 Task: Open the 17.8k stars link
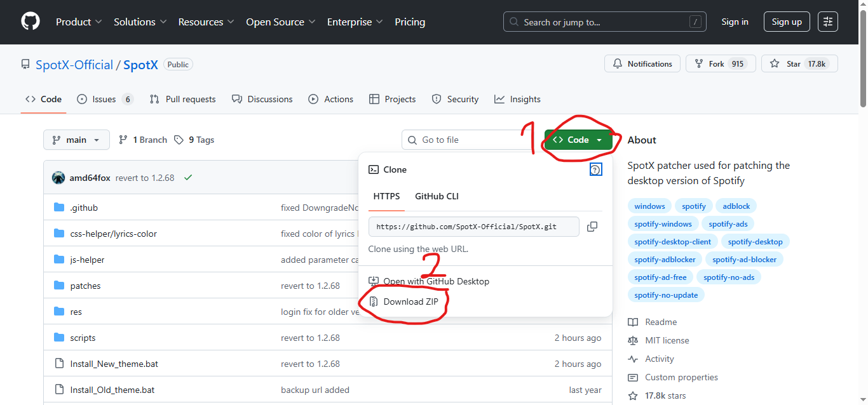click(x=665, y=395)
